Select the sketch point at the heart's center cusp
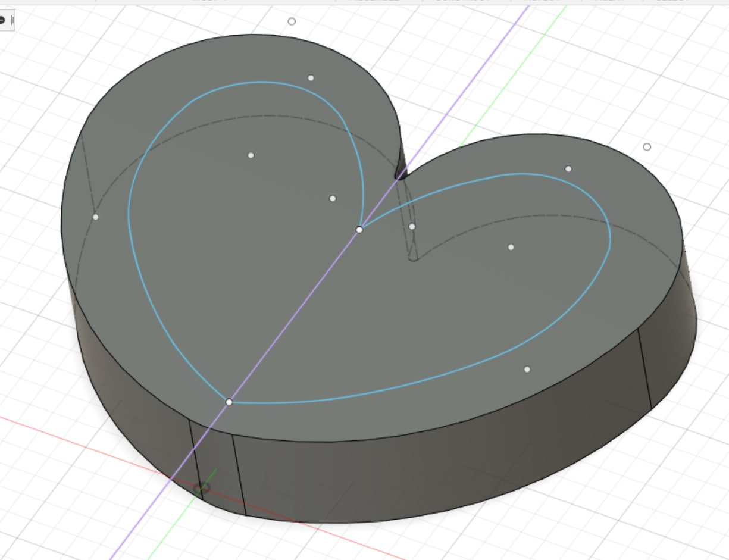Image resolution: width=729 pixels, height=560 pixels. click(x=359, y=230)
